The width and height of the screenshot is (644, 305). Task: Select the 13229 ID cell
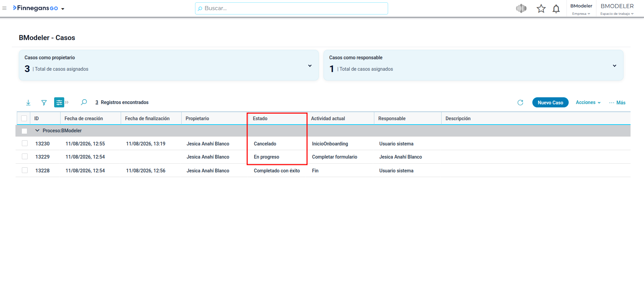tap(42, 157)
